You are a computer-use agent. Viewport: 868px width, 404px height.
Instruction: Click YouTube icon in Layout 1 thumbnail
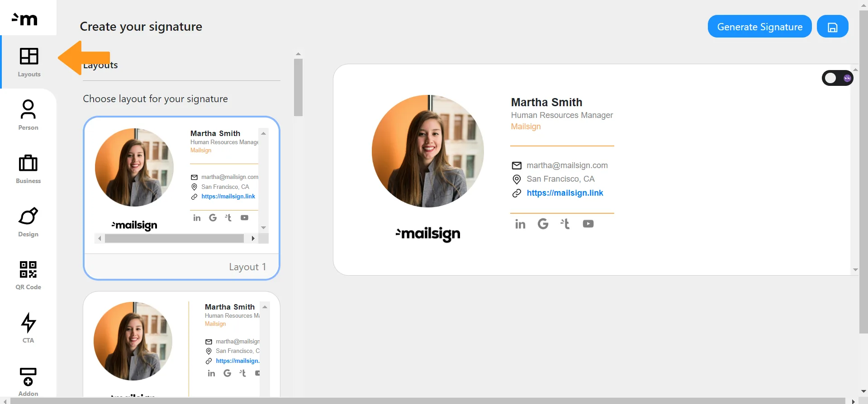coord(244,218)
